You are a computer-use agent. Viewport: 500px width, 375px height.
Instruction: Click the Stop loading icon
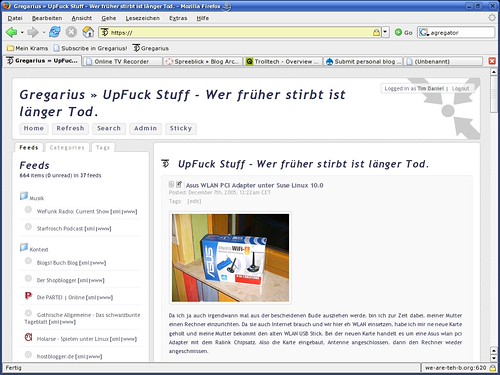point(71,32)
